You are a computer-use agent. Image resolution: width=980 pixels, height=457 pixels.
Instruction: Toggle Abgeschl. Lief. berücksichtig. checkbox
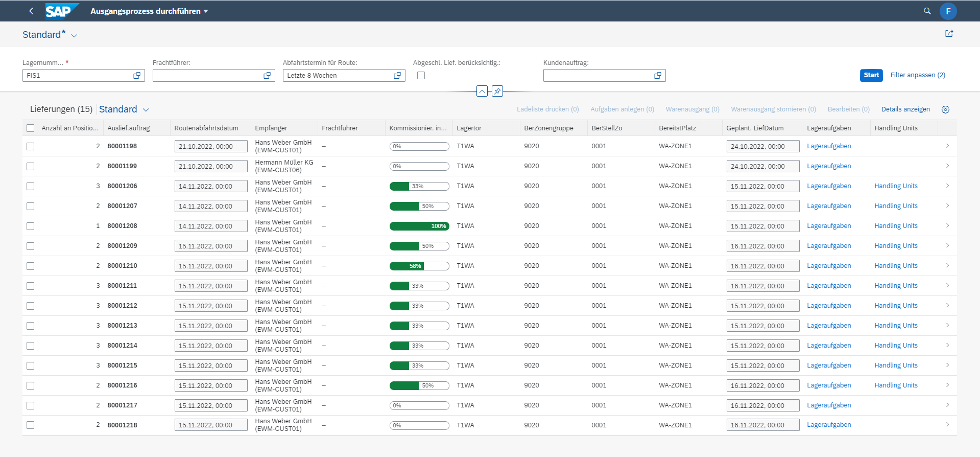click(x=421, y=76)
